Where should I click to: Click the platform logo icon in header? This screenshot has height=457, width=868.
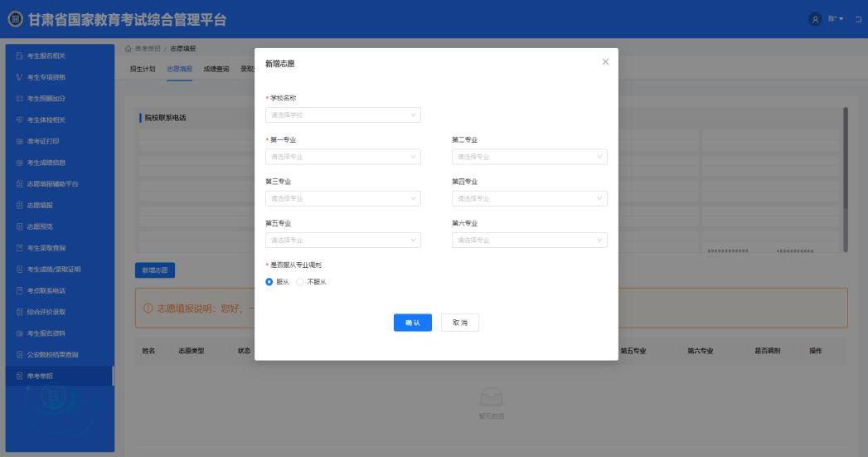pos(16,19)
